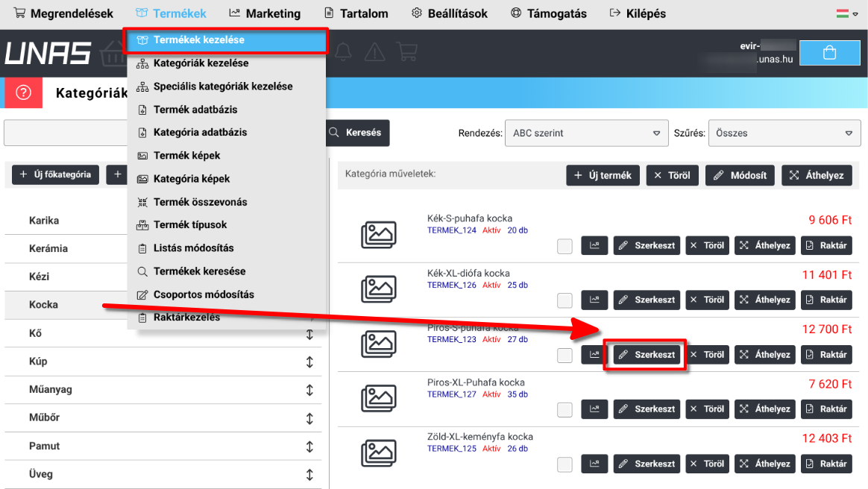Open statistics icon for Piros-S-puhafa kocka
The image size is (868, 489).
tap(594, 354)
